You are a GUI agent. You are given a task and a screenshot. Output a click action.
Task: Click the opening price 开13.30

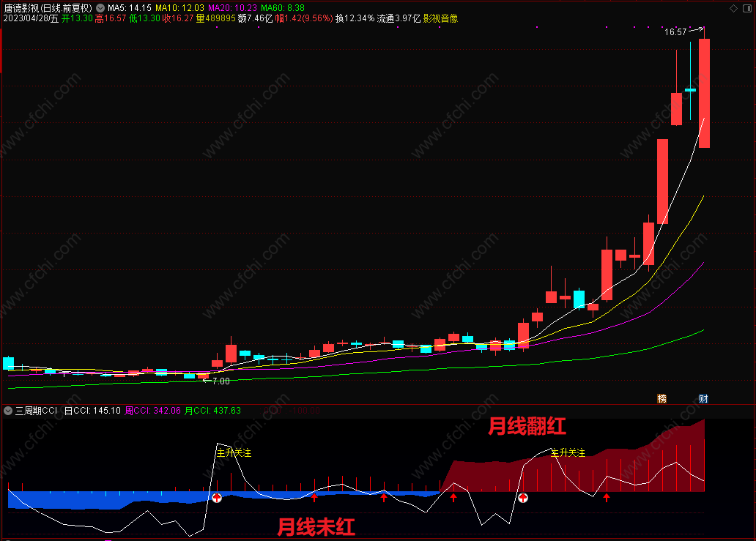point(77,18)
